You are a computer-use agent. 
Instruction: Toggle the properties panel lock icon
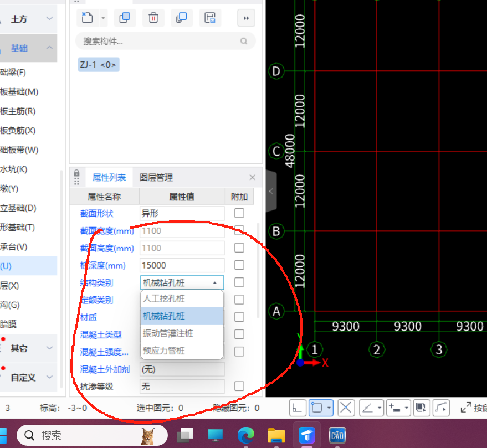76,173
